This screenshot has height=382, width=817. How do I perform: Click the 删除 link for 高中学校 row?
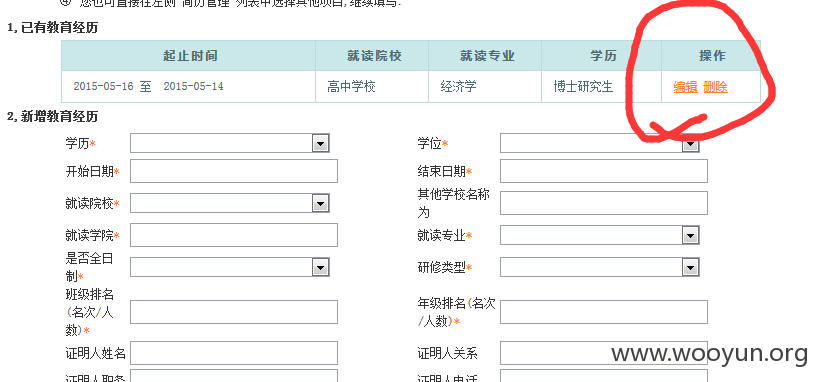point(715,87)
